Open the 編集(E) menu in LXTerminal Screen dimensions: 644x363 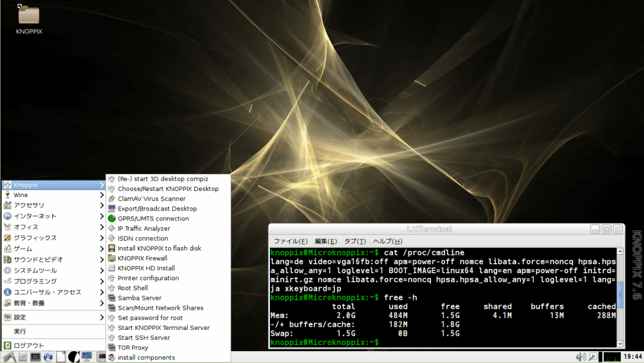tap(326, 241)
